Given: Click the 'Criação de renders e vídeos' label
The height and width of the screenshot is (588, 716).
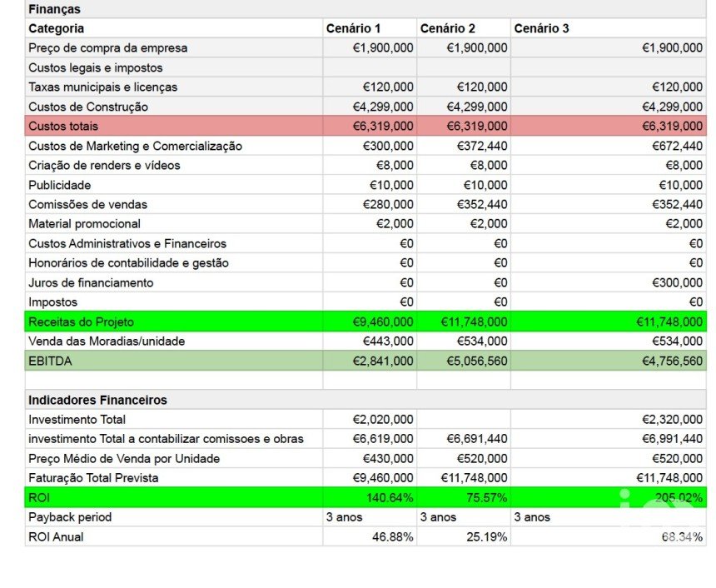Looking at the screenshot, I should 104,165.
